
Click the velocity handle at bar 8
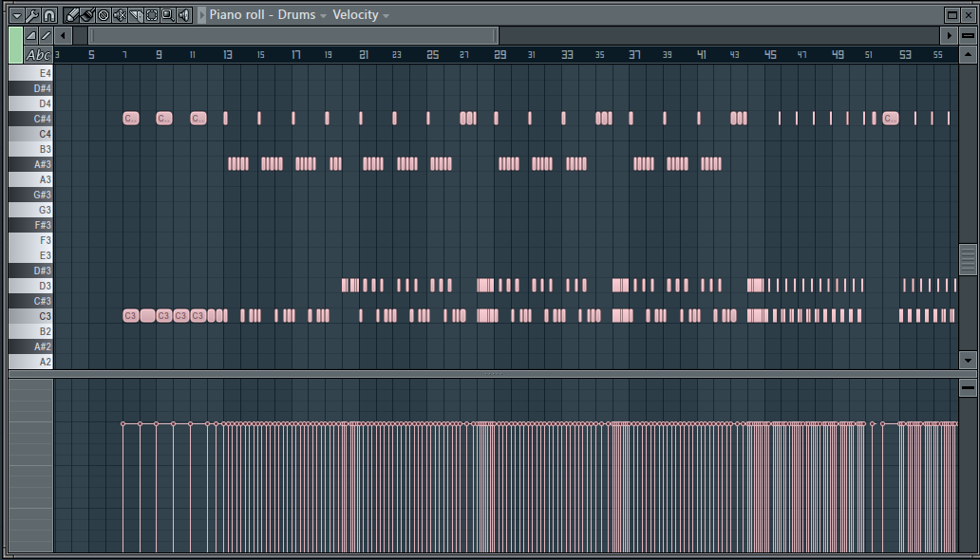click(140, 423)
